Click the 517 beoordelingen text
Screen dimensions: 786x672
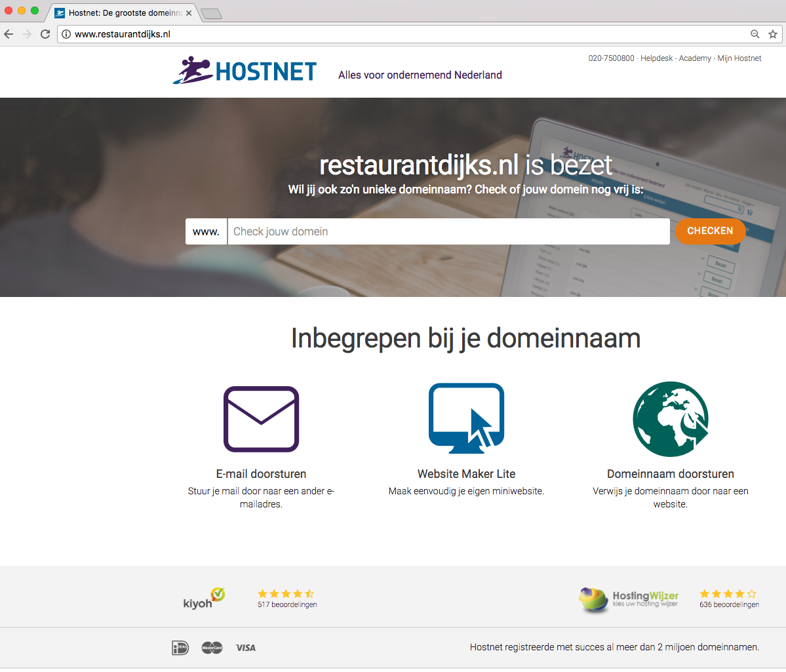pyautogui.click(x=287, y=604)
